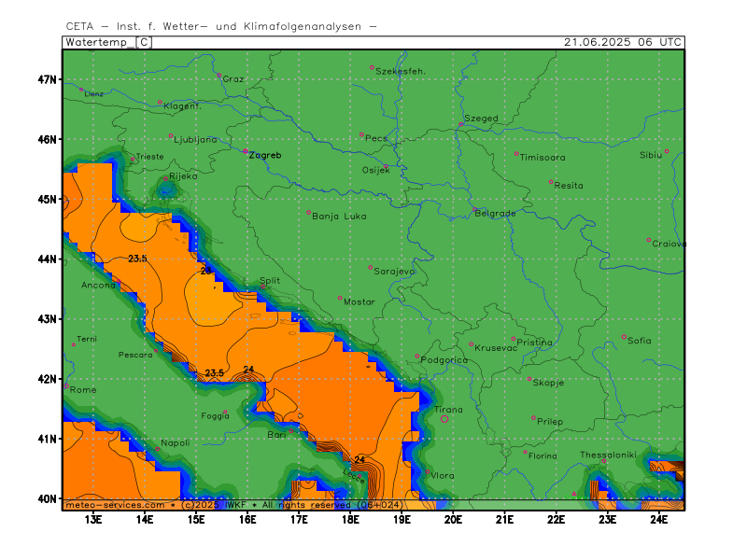Click the Ancona city label
This screenshot has height=560, width=747.
[98, 286]
